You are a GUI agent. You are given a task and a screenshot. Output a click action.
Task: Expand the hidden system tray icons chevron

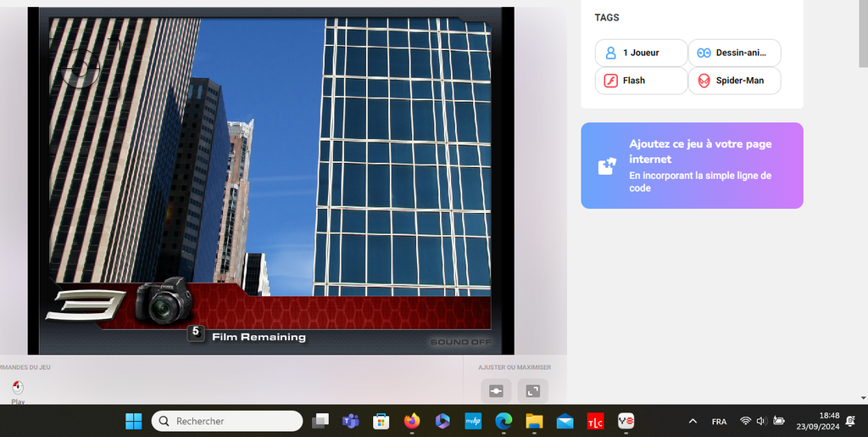tap(693, 421)
